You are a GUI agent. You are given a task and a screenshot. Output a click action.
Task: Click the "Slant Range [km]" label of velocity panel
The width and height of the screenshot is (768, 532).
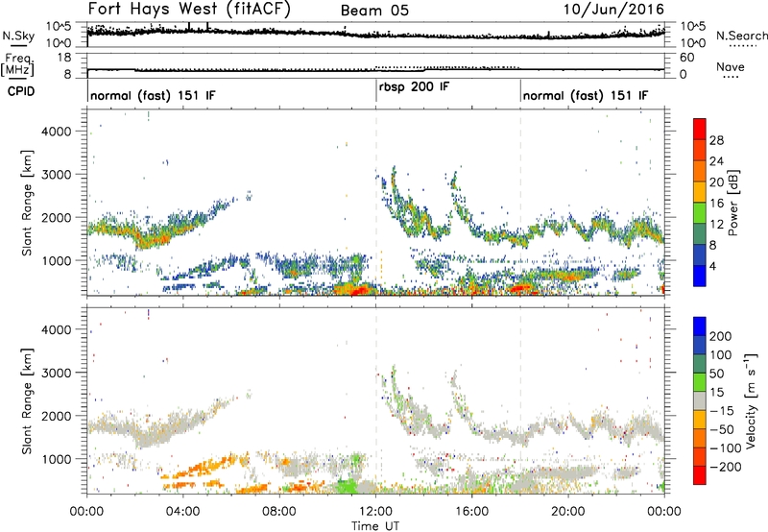[x=27, y=400]
